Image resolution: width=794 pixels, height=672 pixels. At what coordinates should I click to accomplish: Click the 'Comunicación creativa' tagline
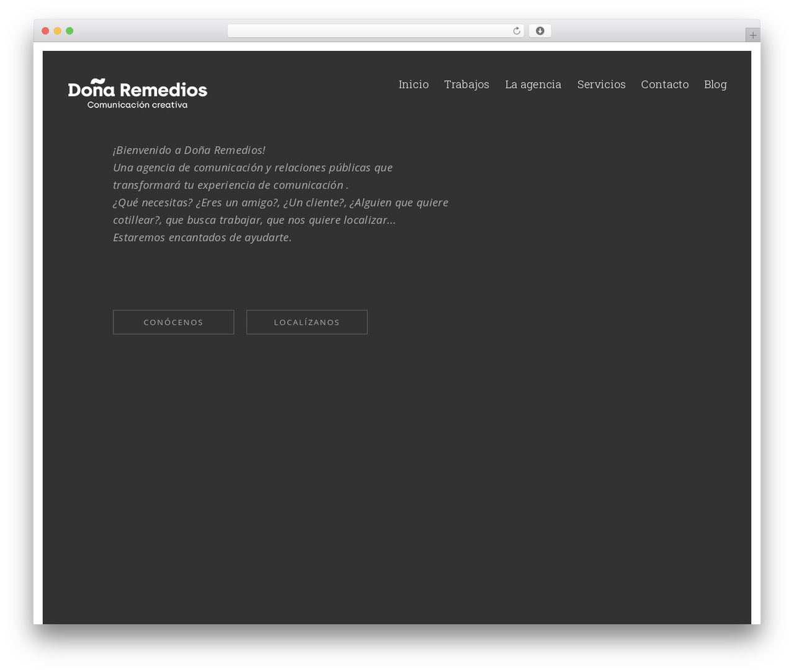click(138, 105)
